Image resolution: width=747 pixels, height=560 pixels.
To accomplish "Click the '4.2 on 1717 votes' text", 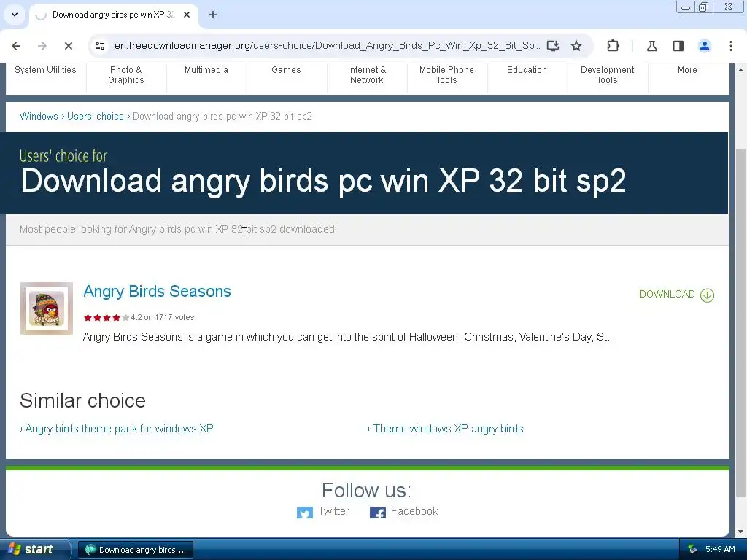I will (163, 318).
